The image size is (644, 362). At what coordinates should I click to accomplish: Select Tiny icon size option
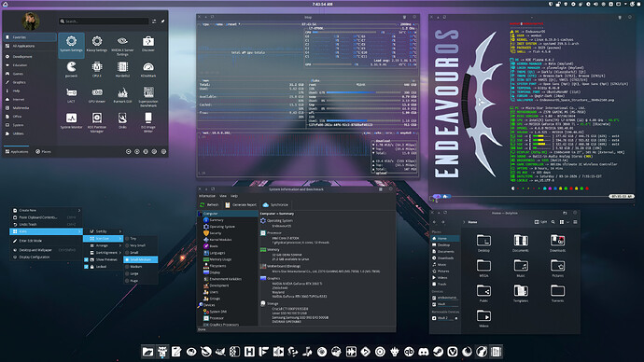point(140,239)
